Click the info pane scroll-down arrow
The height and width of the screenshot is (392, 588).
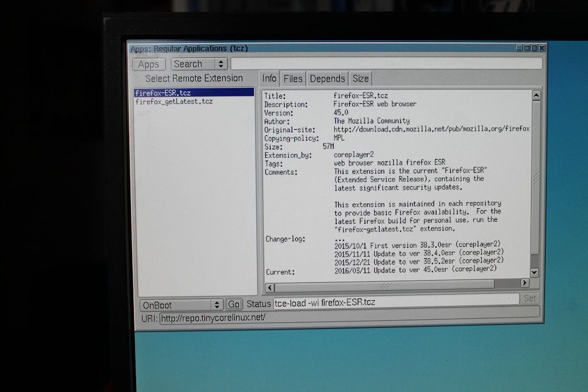coord(535,273)
